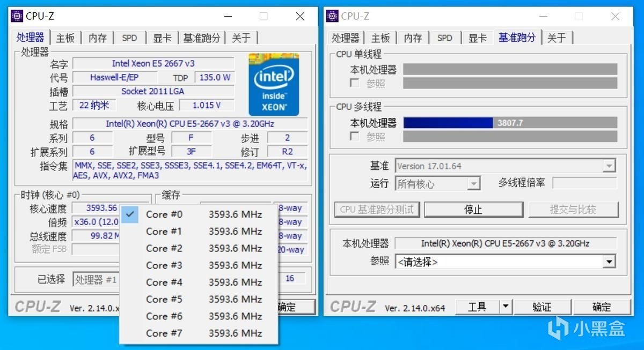The image size is (644, 350).
Task: Select Core #7 in the core list
Action: [x=199, y=333]
